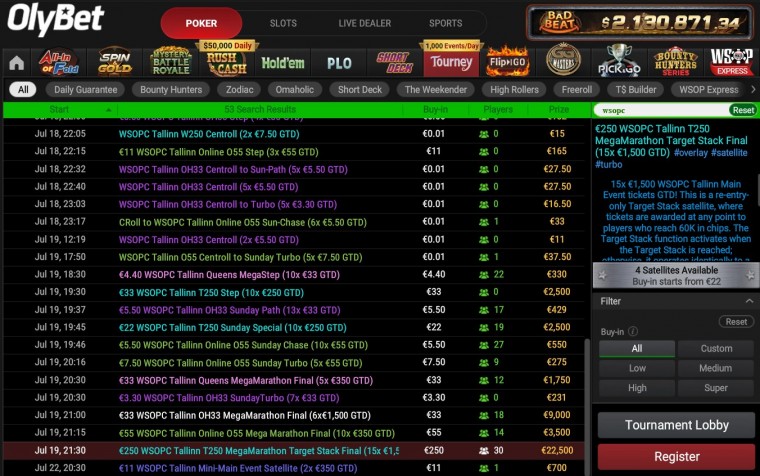Select The Weekender filter chip

436,89
